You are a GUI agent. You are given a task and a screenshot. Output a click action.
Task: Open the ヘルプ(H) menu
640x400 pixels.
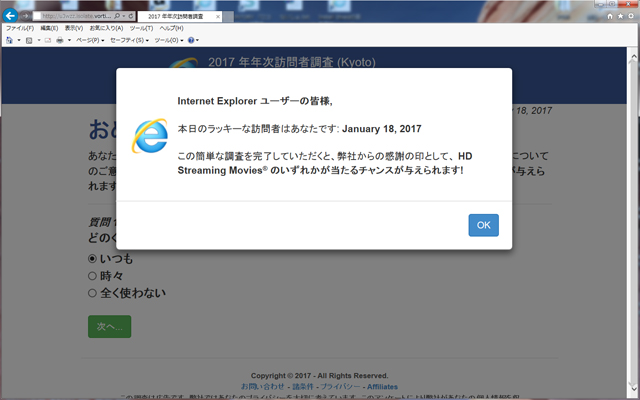point(171,28)
